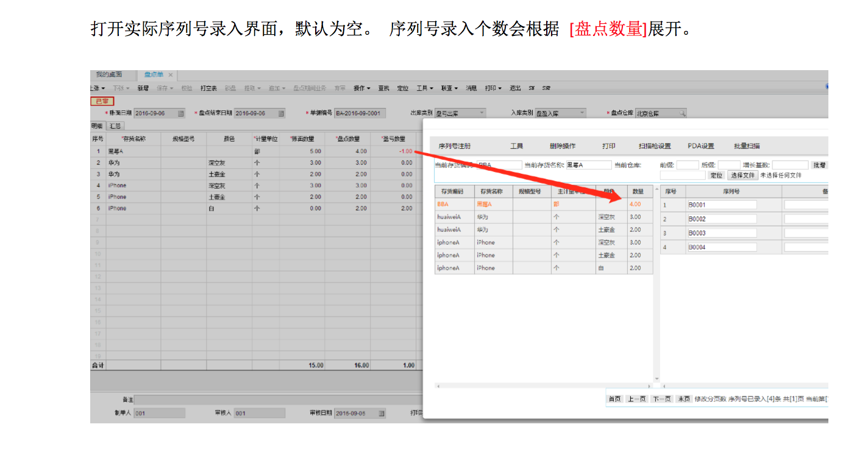Click the 前缀 input field
Screen dimensions: 868x463
tap(688, 165)
